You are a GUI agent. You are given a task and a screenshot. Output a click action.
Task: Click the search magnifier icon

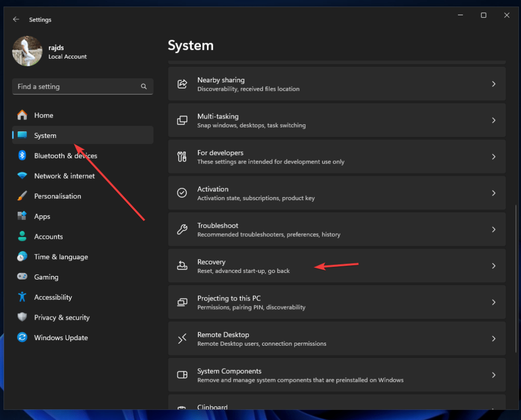(143, 87)
